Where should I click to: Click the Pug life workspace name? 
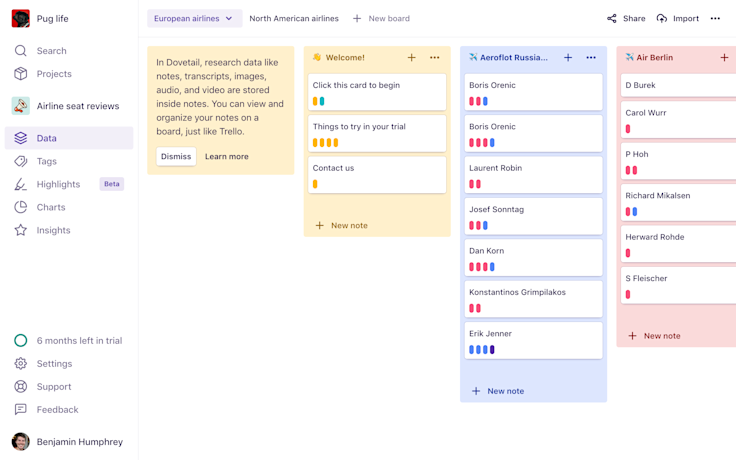point(53,18)
